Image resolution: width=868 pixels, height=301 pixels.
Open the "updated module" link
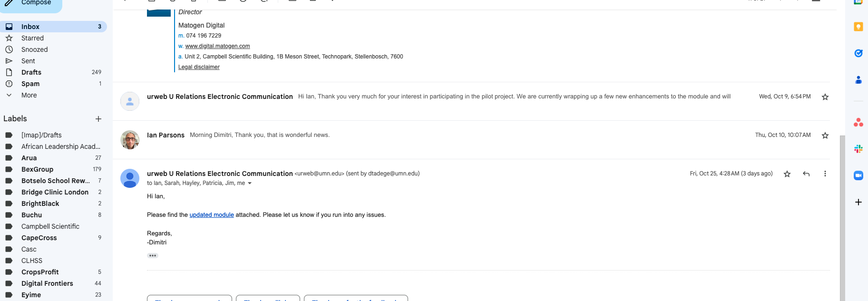(212, 215)
